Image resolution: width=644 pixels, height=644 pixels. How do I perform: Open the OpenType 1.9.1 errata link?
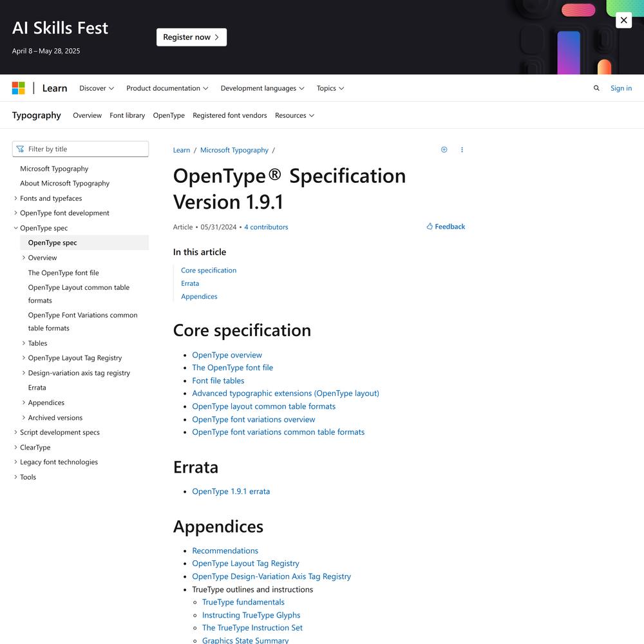231,491
